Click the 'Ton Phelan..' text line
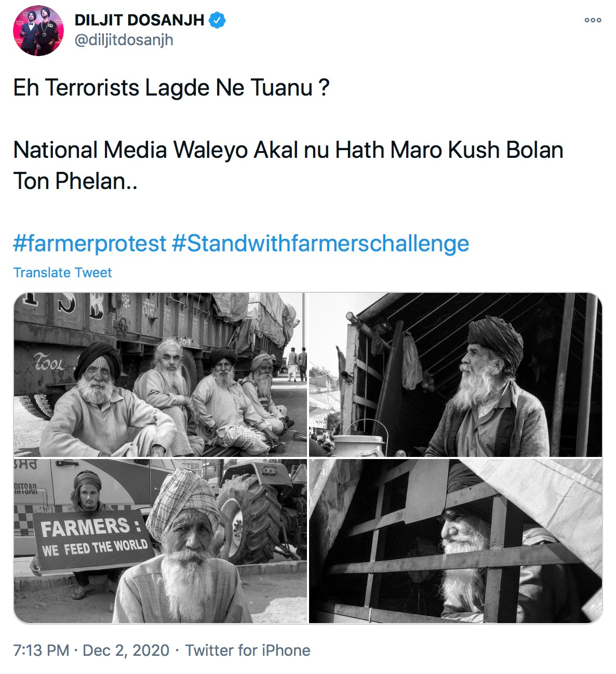This screenshot has height=674, width=616. 75,181
